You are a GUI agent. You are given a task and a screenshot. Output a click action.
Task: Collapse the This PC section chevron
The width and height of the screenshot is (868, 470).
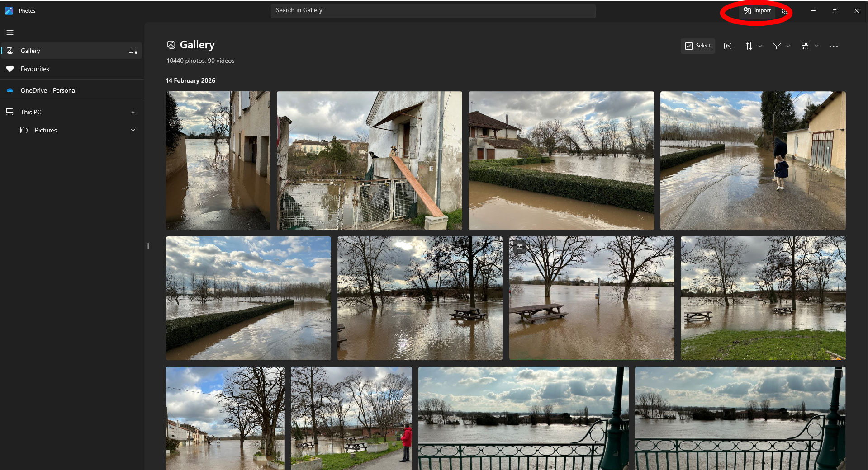tap(133, 112)
